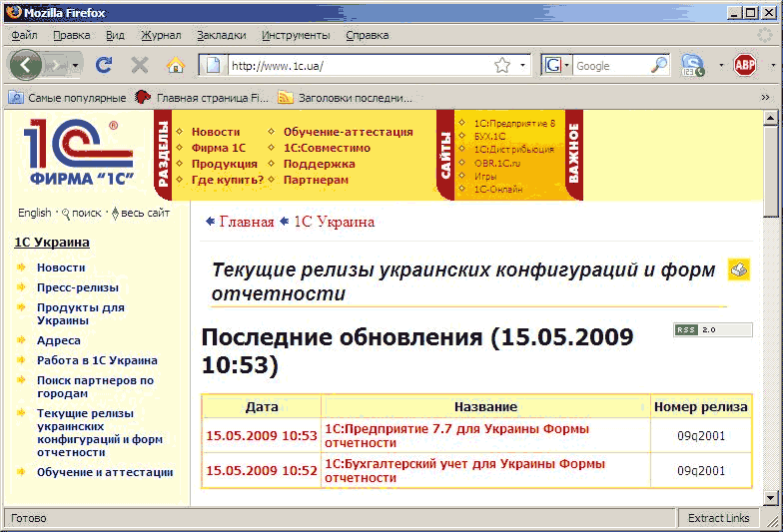Open Продукты для Украины in sidebar
Image resolution: width=783 pixels, height=532 pixels.
(x=80, y=313)
